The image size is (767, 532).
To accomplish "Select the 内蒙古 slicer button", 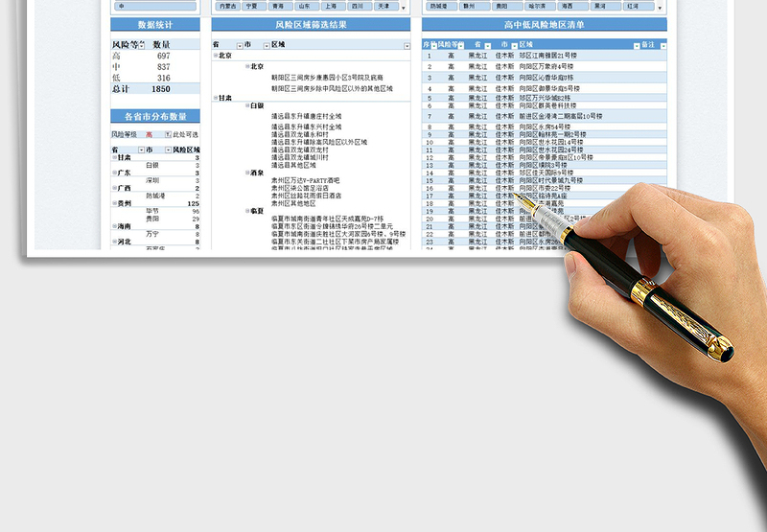I will click(x=227, y=6).
